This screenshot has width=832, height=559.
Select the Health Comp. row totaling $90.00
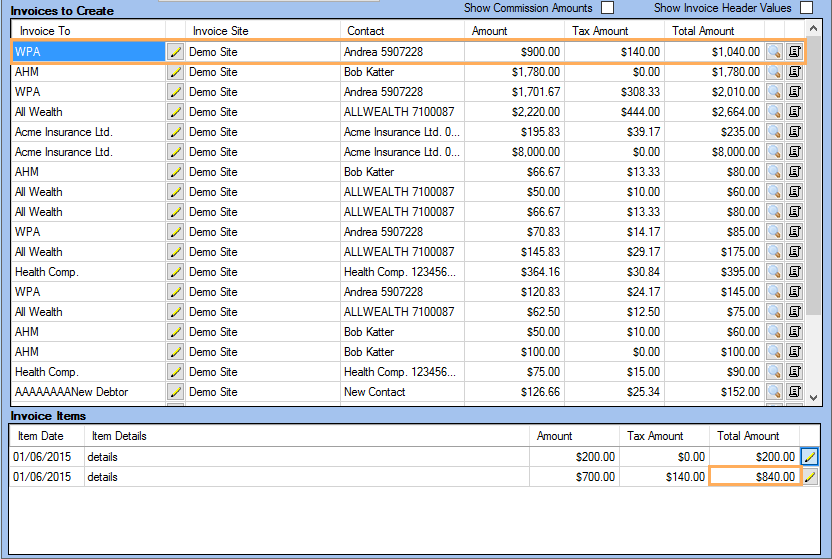pyautogui.click(x=388, y=372)
